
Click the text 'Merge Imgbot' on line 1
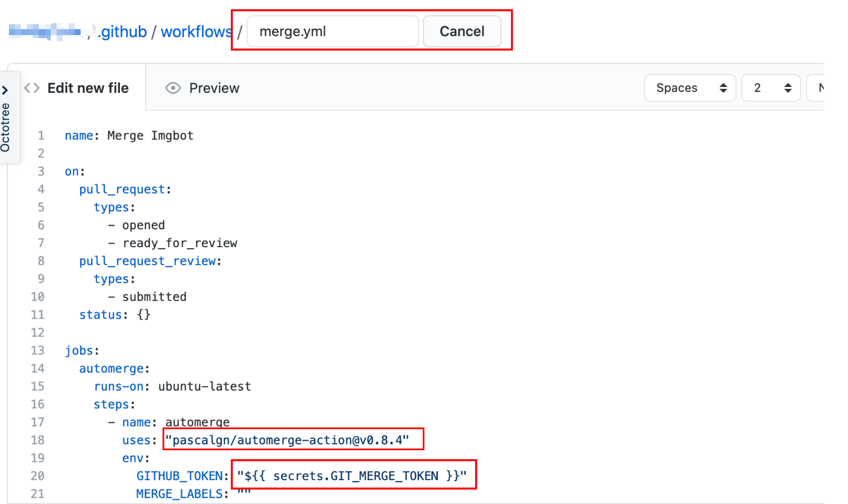tap(151, 135)
